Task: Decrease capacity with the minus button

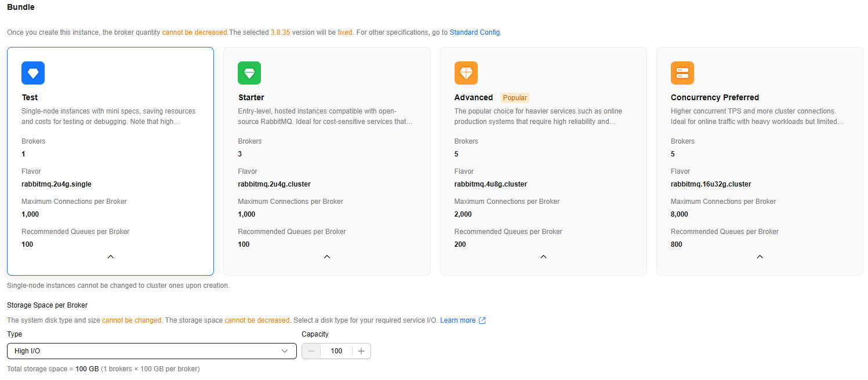Action: click(x=311, y=351)
